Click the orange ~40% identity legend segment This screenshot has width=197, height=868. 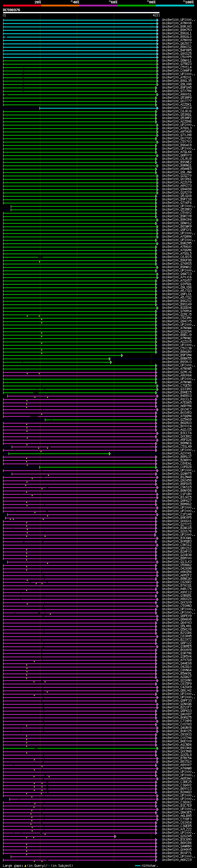pyautogui.click(x=60, y=6)
